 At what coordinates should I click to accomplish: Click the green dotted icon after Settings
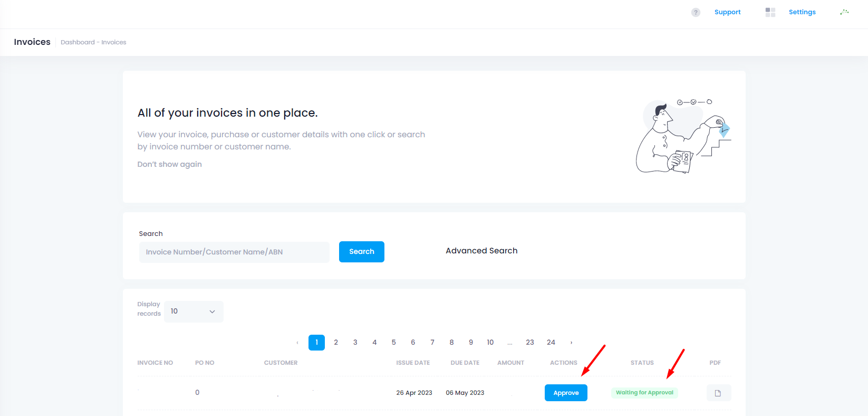tap(844, 12)
